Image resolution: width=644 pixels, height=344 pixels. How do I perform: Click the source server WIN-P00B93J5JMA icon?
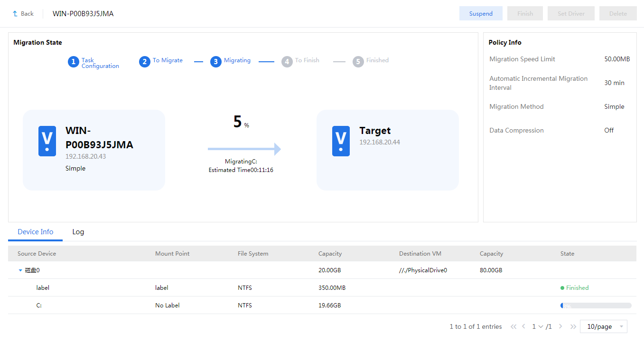click(x=47, y=141)
